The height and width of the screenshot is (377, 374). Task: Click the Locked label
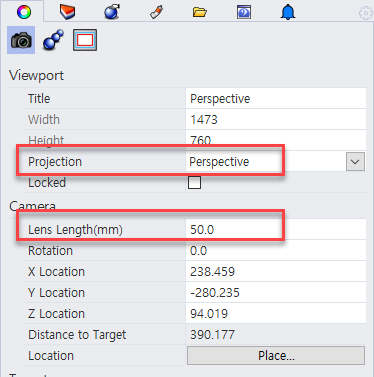click(x=47, y=183)
